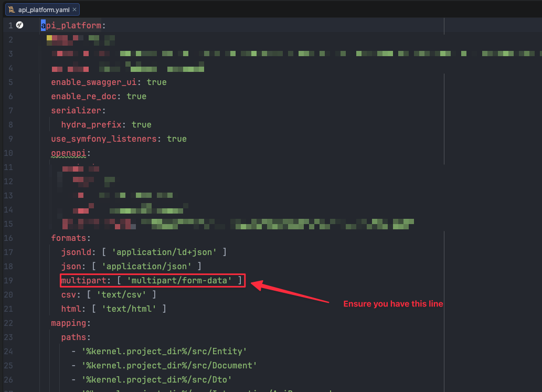The width and height of the screenshot is (542, 392).
Task: Click the formats key on line 16
Action: tap(68, 238)
